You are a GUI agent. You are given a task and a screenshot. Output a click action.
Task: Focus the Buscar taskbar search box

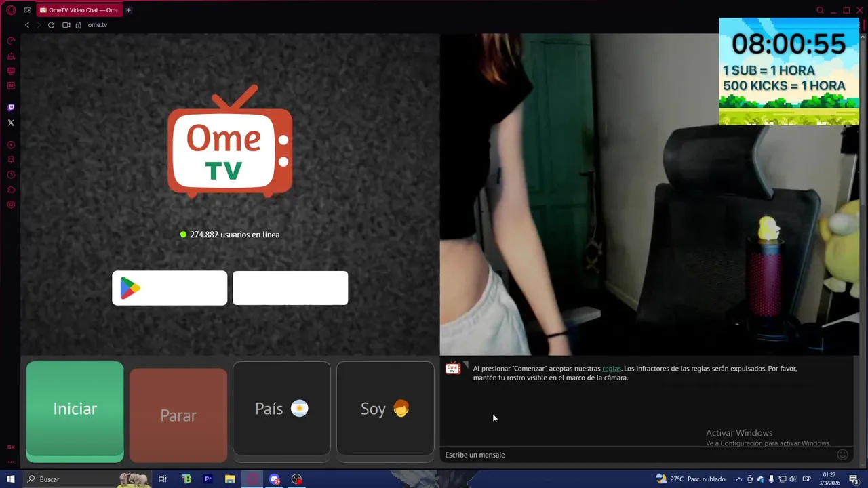tap(87, 479)
